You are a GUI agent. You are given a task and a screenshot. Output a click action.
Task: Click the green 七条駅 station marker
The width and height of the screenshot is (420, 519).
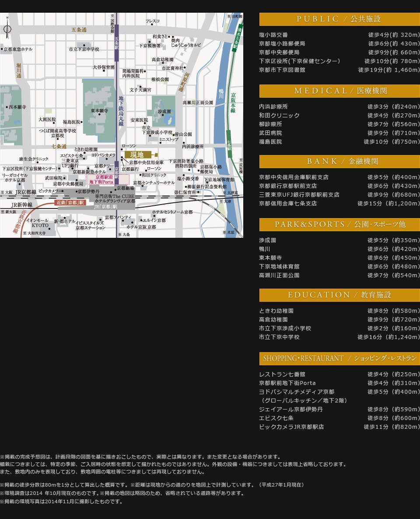point(229,146)
